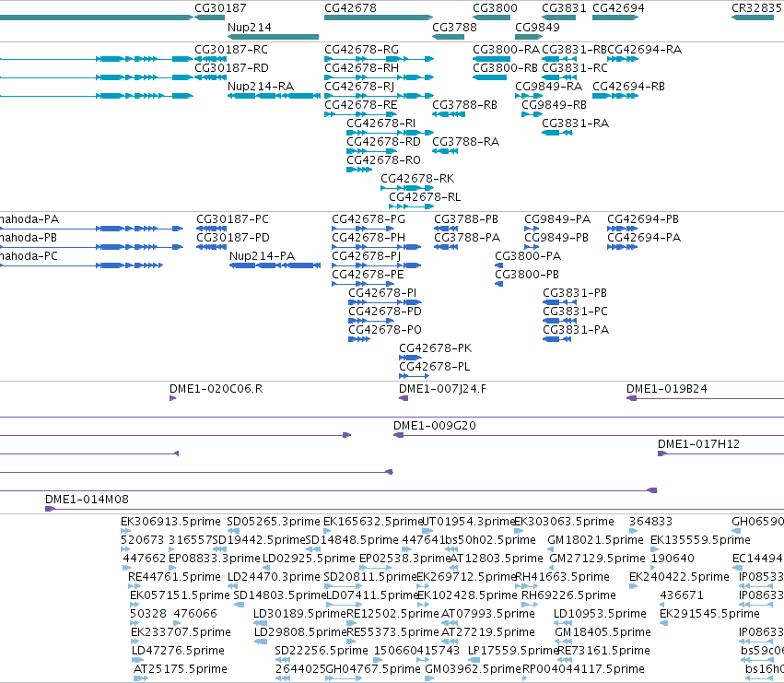Open BAC clone DME1-014M08
Viewport: 784px width, 683px height.
pyautogui.click(x=87, y=500)
